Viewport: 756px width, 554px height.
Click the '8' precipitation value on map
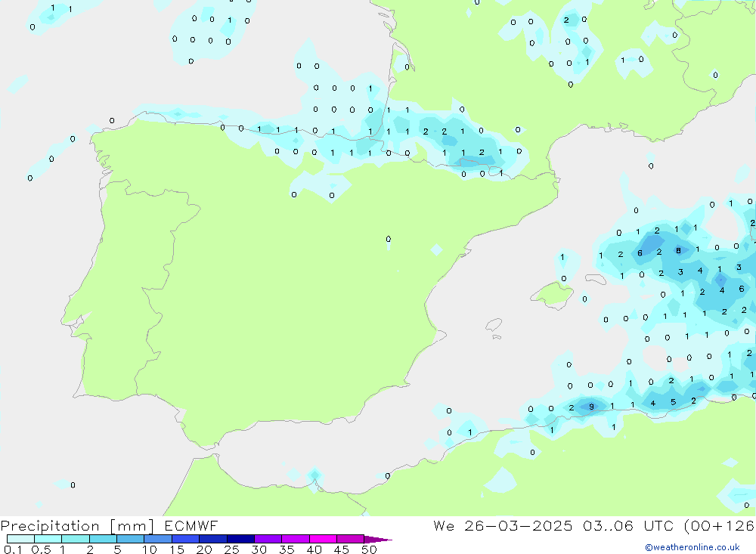click(678, 250)
